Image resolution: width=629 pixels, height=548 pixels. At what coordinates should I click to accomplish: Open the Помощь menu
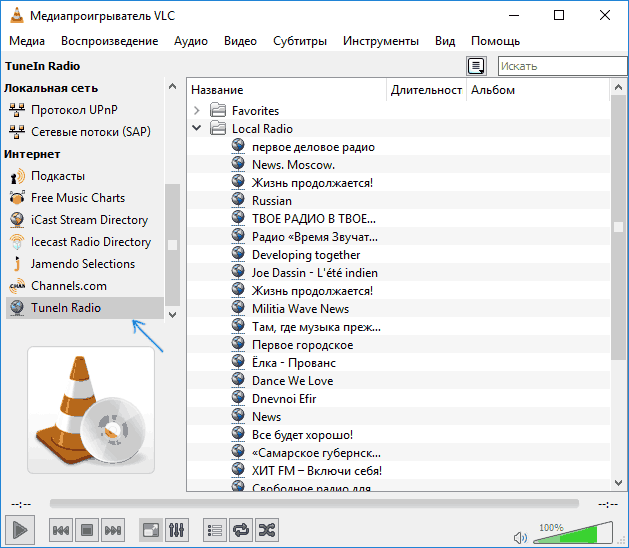pyautogui.click(x=495, y=41)
